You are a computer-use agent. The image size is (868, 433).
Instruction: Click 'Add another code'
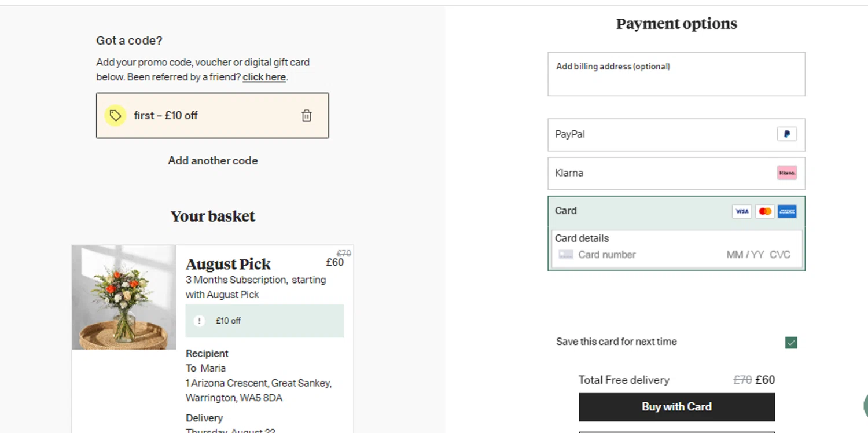(212, 160)
